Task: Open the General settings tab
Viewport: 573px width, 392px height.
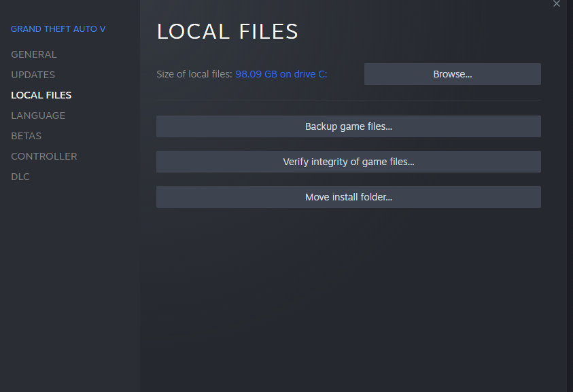Action: click(33, 54)
